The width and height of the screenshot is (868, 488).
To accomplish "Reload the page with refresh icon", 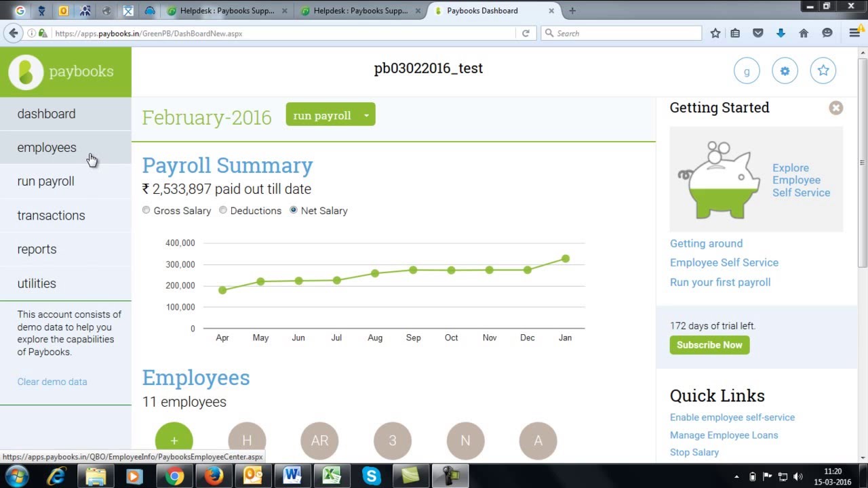I will click(526, 33).
